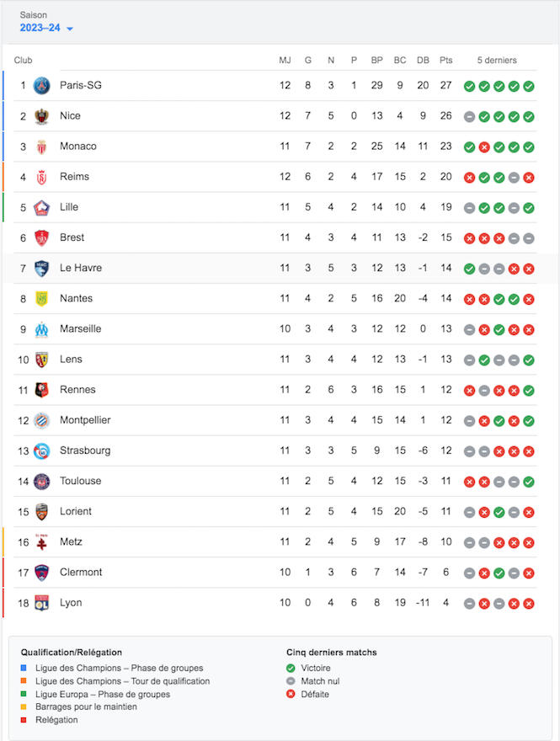Click the Paris-SG club crest
This screenshot has height=741, width=560.
(x=41, y=86)
